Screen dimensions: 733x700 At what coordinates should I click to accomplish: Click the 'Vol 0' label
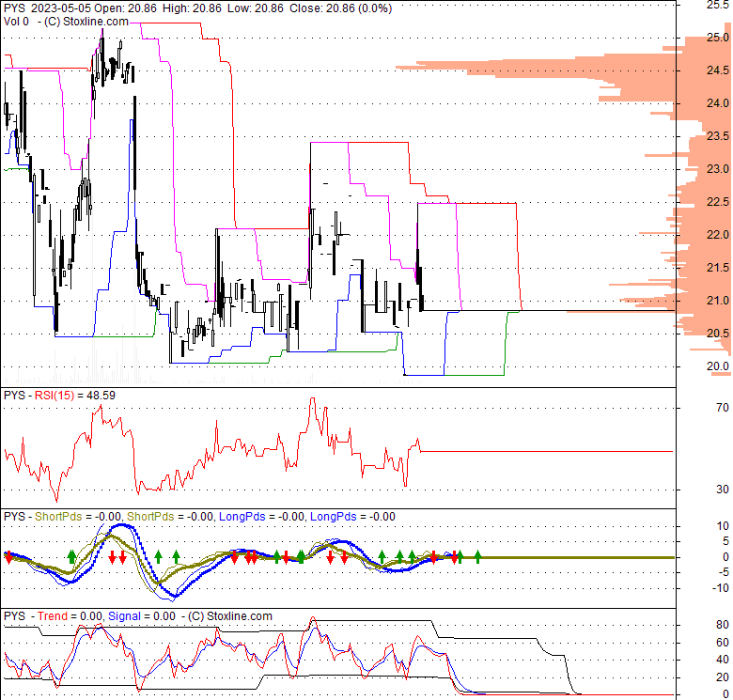[x=16, y=22]
